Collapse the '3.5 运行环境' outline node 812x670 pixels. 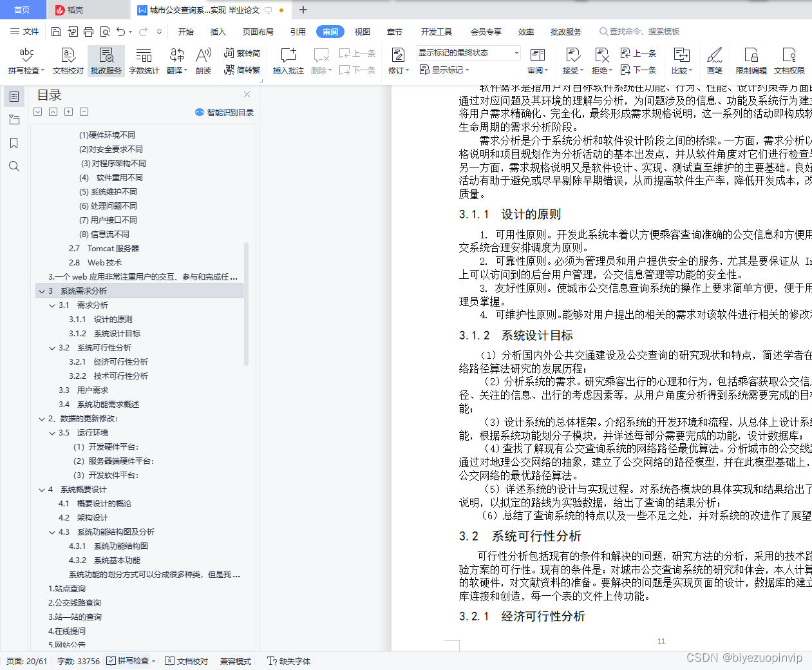point(53,433)
